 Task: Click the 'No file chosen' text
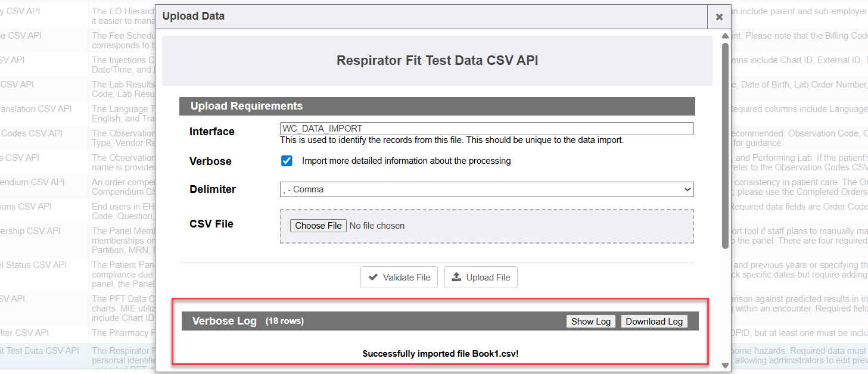[x=377, y=226]
